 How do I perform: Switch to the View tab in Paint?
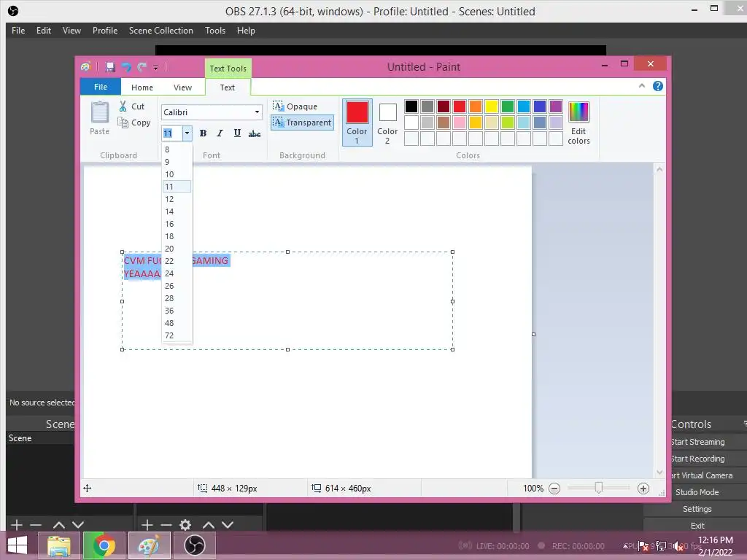click(182, 87)
